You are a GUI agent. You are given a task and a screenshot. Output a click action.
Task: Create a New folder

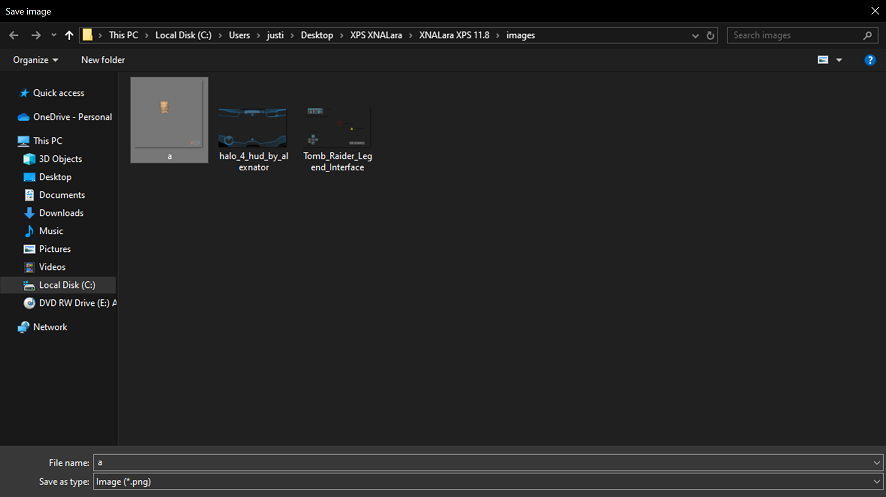tap(103, 60)
